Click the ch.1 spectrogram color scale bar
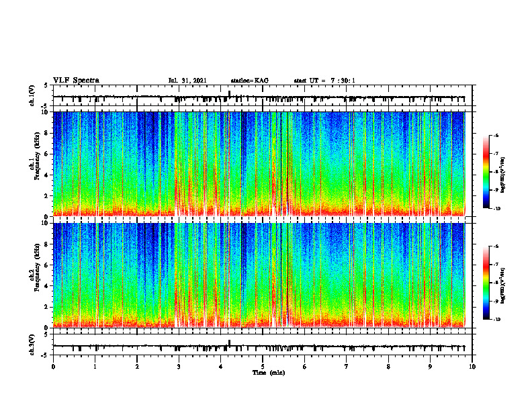 pyautogui.click(x=486, y=172)
